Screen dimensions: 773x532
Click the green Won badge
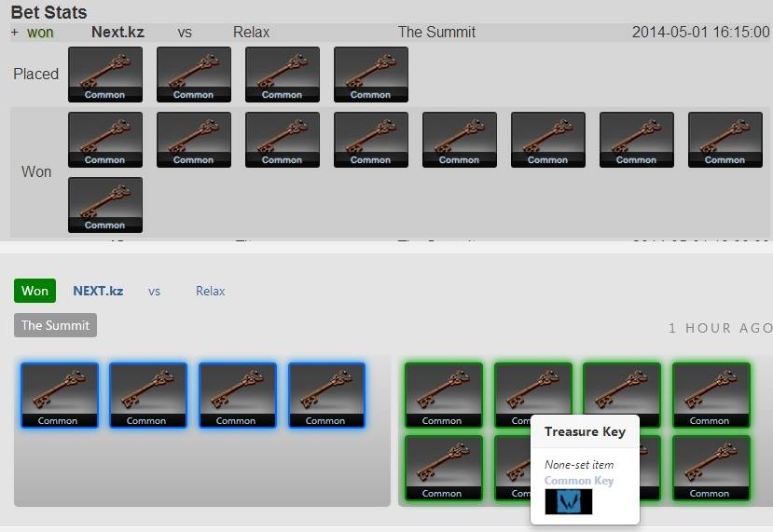35,291
